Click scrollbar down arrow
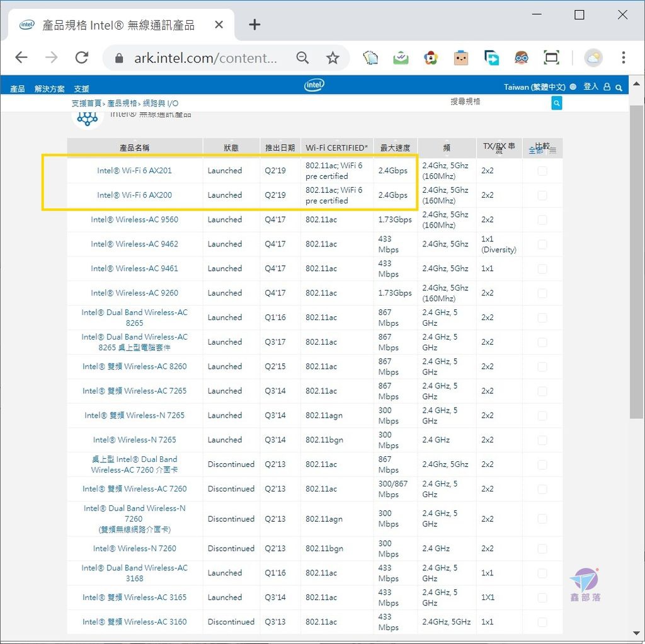 [636, 633]
